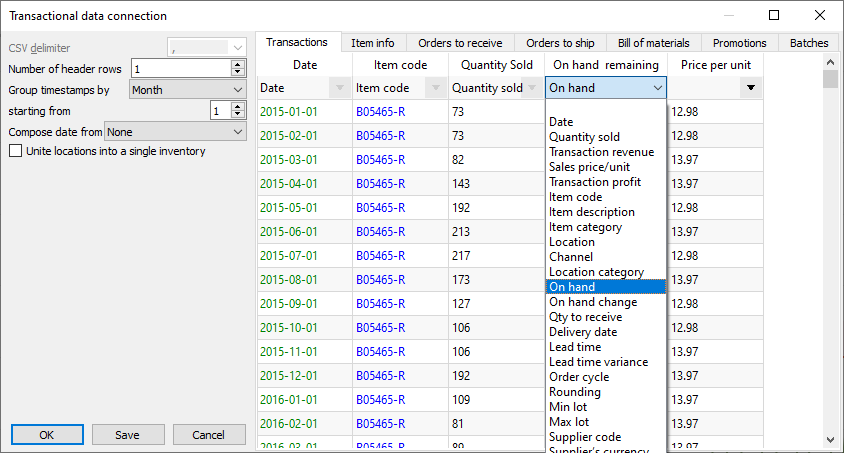Cancel the data connection dialog
Image resolution: width=844 pixels, height=453 pixels.
tap(209, 435)
